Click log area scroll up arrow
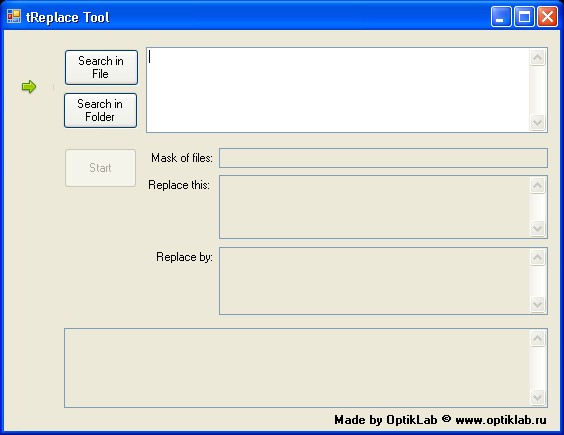The height and width of the screenshot is (435, 564). tap(538, 339)
